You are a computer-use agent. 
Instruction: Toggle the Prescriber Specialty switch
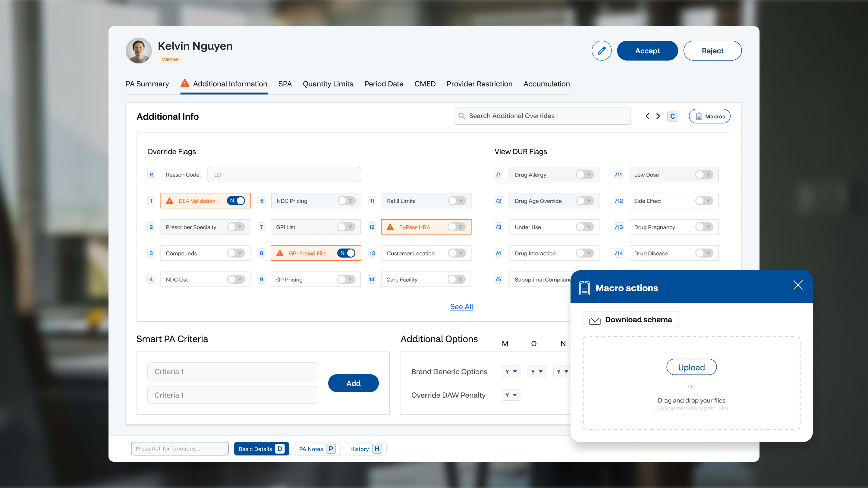coord(236,227)
